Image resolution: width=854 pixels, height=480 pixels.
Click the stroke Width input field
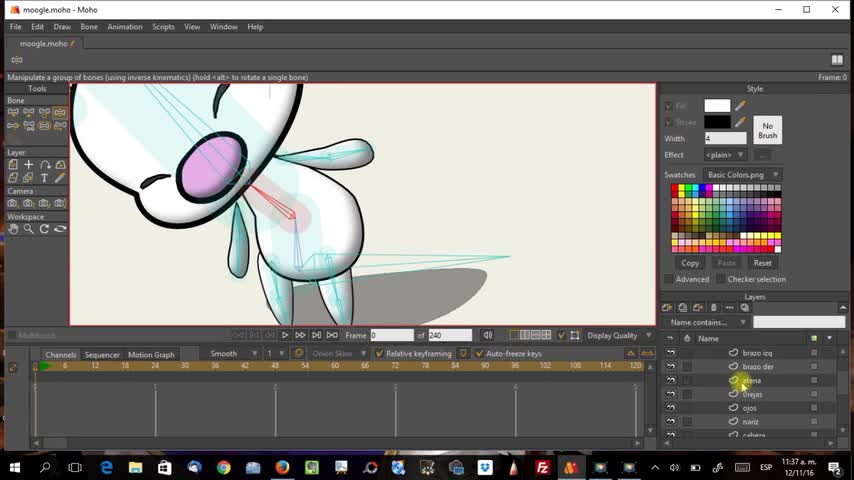coord(725,138)
